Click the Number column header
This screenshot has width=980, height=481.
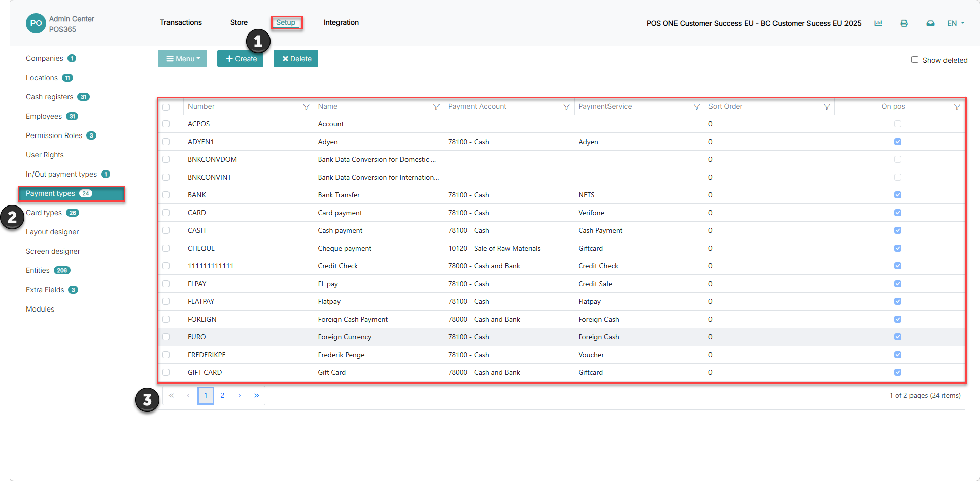(201, 106)
